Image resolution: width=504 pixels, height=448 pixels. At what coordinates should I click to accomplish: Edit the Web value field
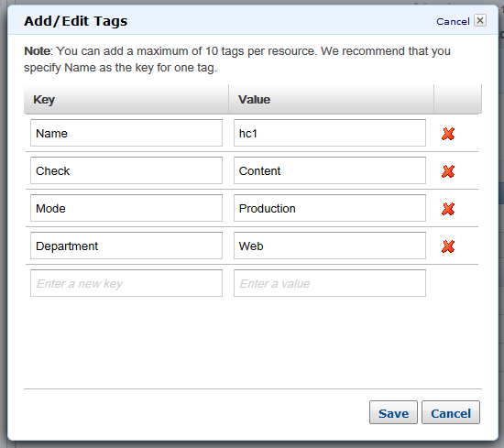(330, 246)
